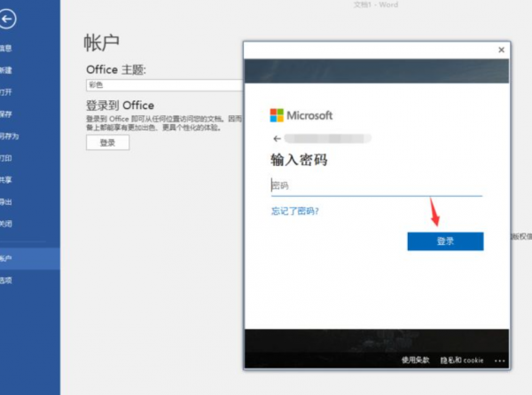Close the Microsoft sign-in dialog
The height and width of the screenshot is (395, 532).
pyautogui.click(x=501, y=50)
